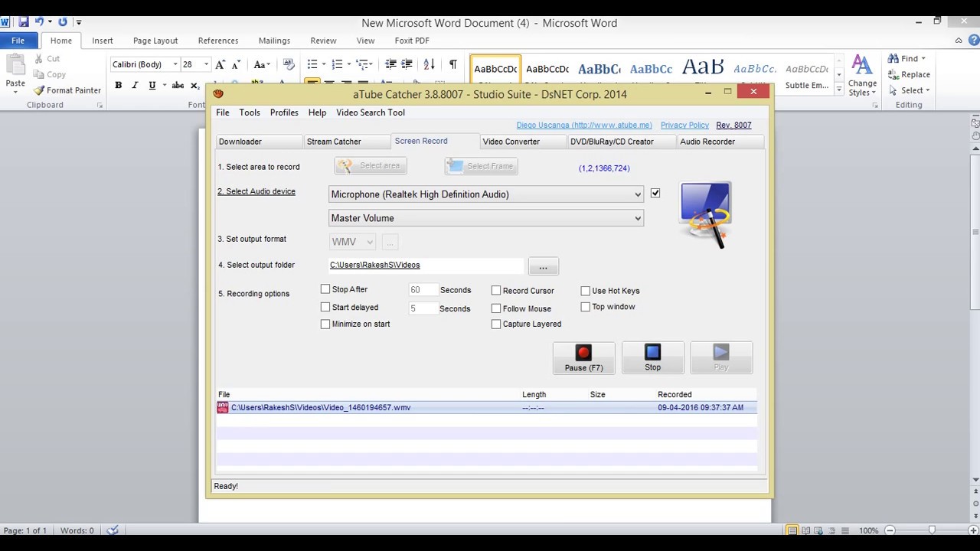Screen dimensions: 980x551
Task: Enable the Stop After checkbox
Action: click(325, 289)
